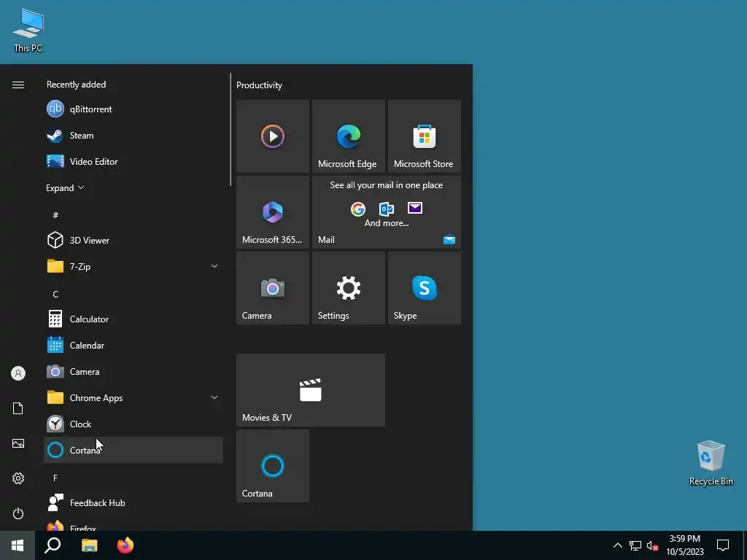Launch Firefox from the taskbar
This screenshot has height=560, width=747.
click(x=125, y=545)
